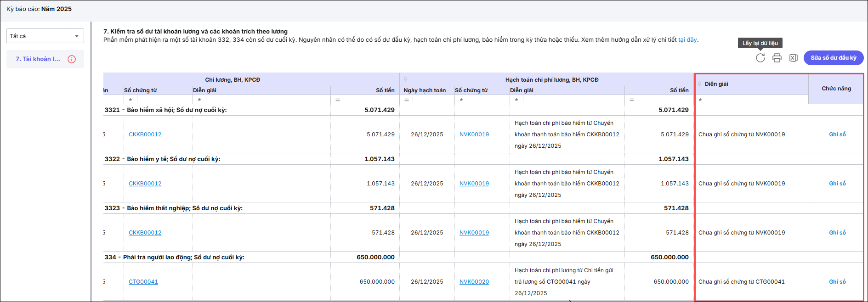Click the pin icon beside the last 'Diễn giải' header

699,84
